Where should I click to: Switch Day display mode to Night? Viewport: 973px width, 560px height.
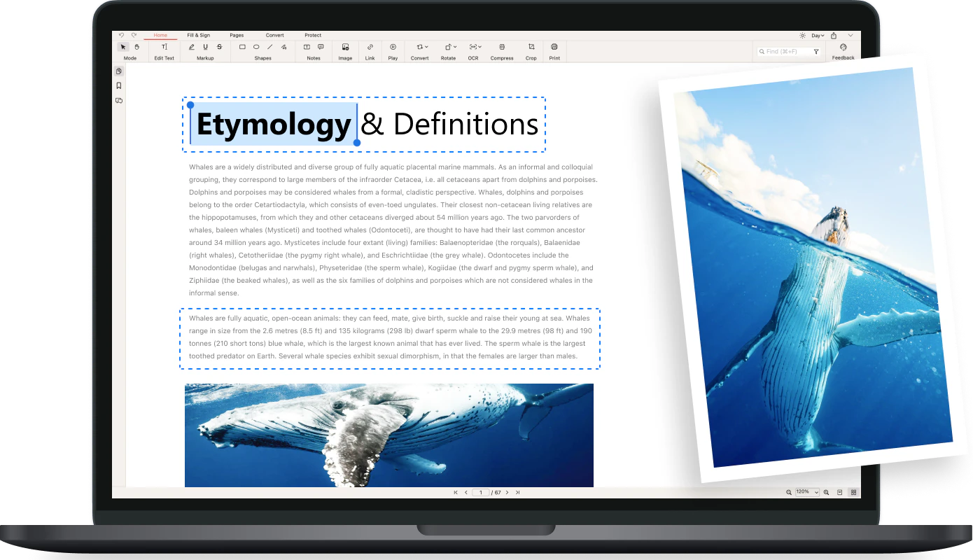click(815, 34)
